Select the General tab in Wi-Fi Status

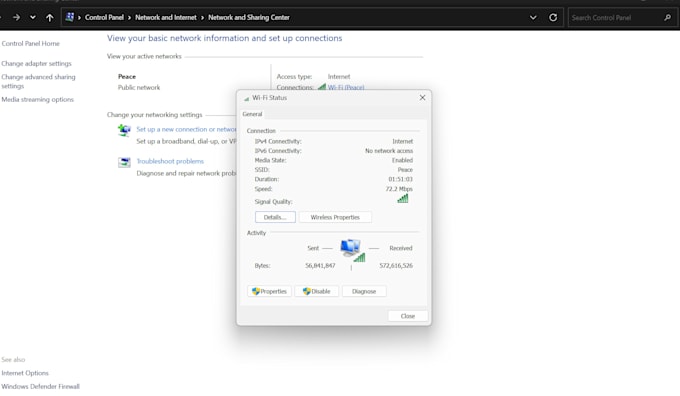click(x=252, y=114)
